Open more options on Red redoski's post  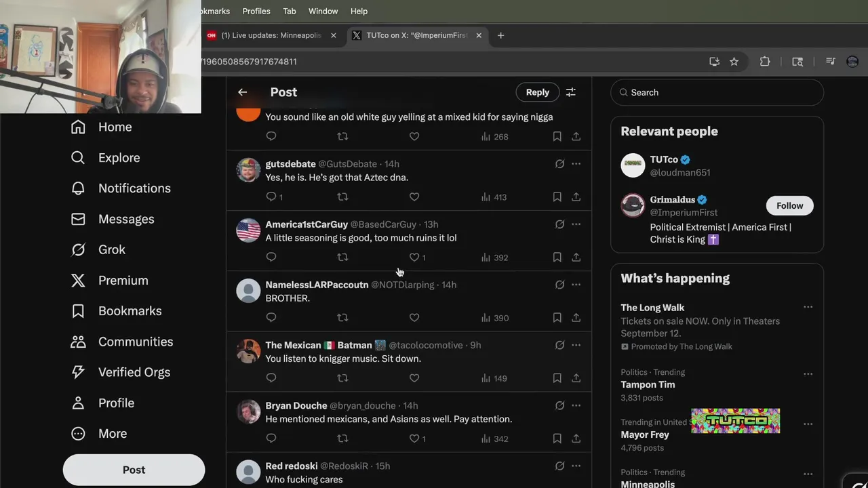tap(576, 466)
